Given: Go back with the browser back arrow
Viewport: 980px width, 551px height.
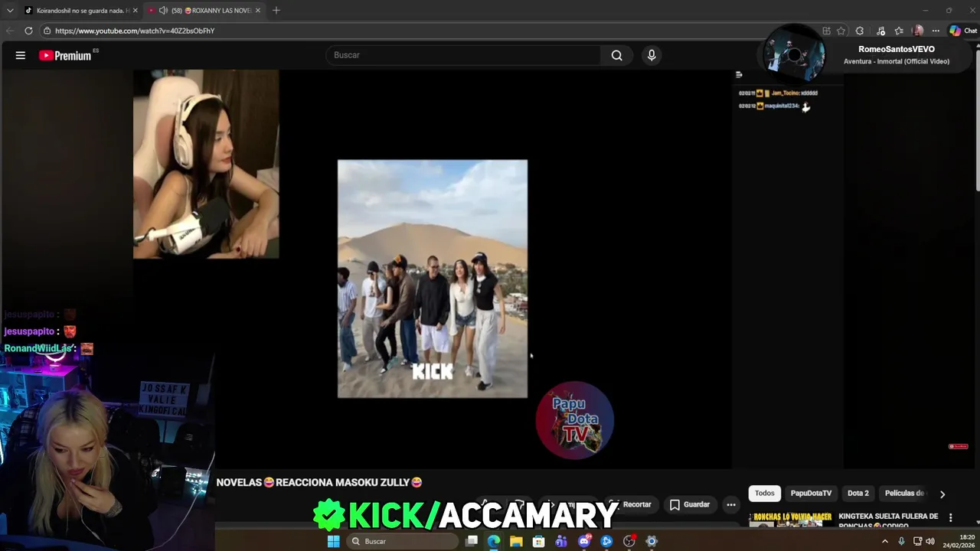Looking at the screenshot, I should click(x=9, y=31).
